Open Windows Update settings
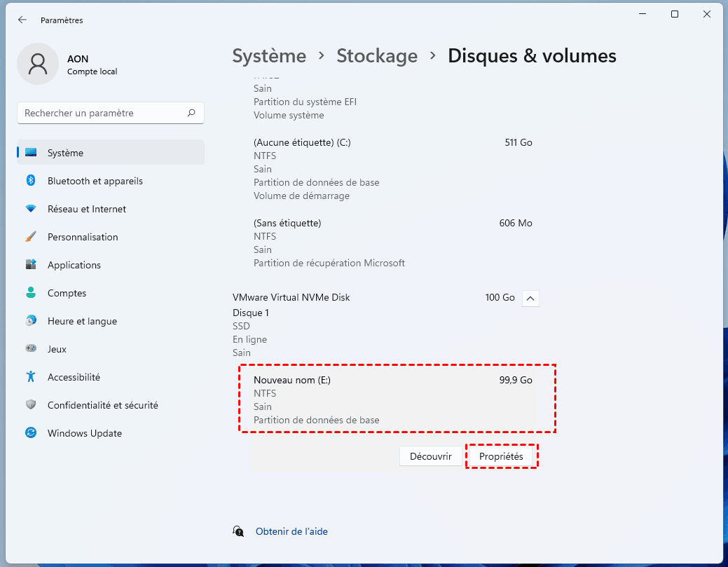 pos(84,433)
